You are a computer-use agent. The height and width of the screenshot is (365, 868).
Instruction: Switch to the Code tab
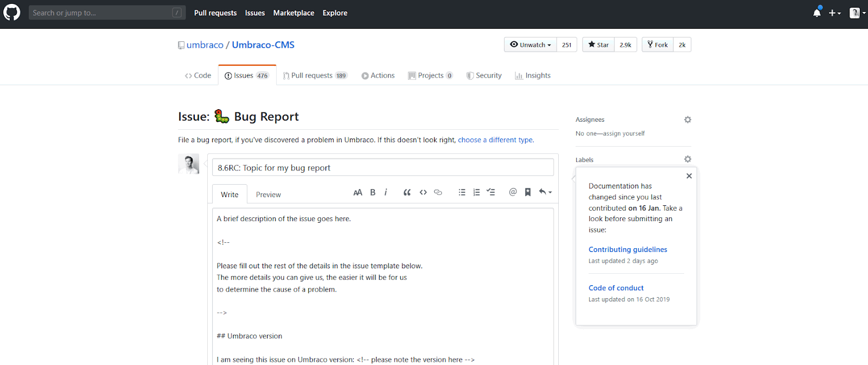click(198, 75)
